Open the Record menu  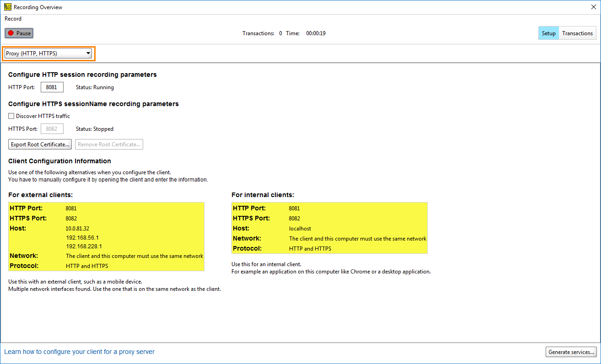click(13, 19)
